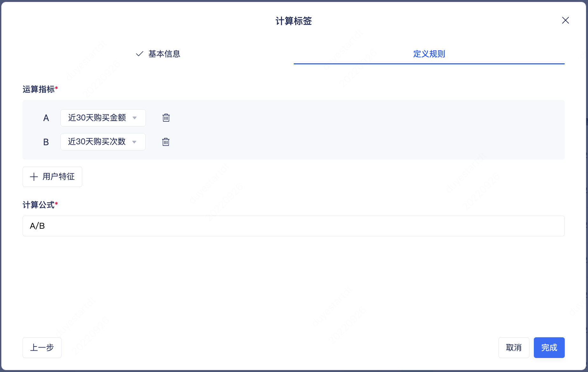588x372 pixels.
Task: Close the 计算标签 dialog
Action: [x=565, y=20]
